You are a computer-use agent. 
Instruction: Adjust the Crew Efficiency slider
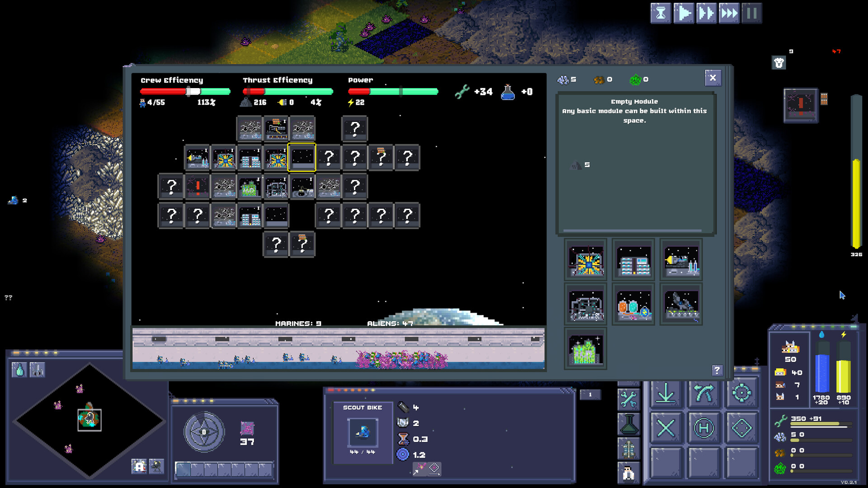point(188,91)
